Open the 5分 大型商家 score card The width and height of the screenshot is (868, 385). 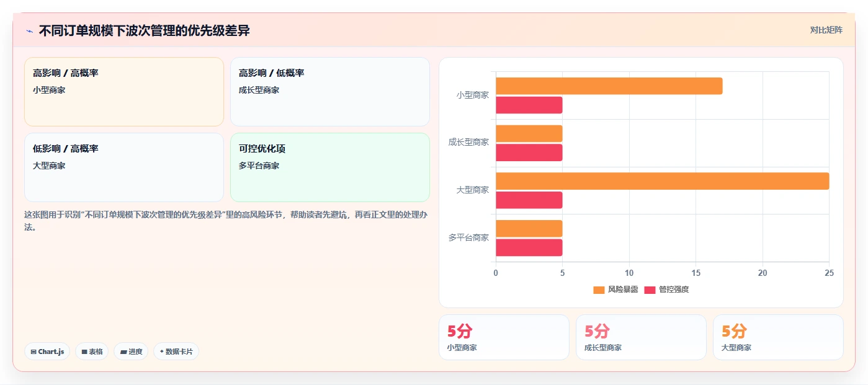coord(778,337)
